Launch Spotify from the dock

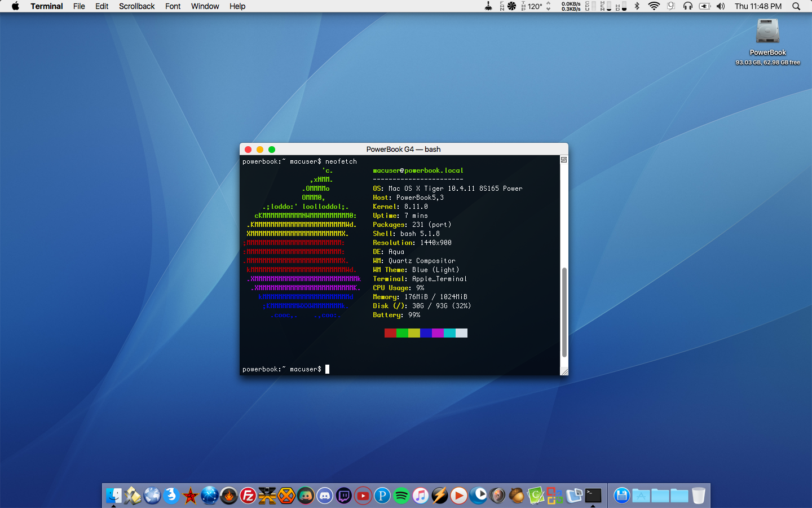[x=401, y=496]
